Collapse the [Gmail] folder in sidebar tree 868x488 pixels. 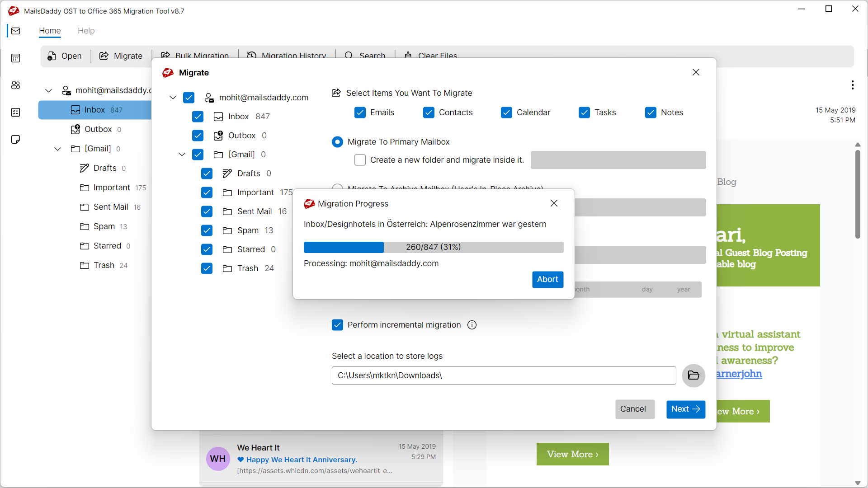(x=57, y=149)
